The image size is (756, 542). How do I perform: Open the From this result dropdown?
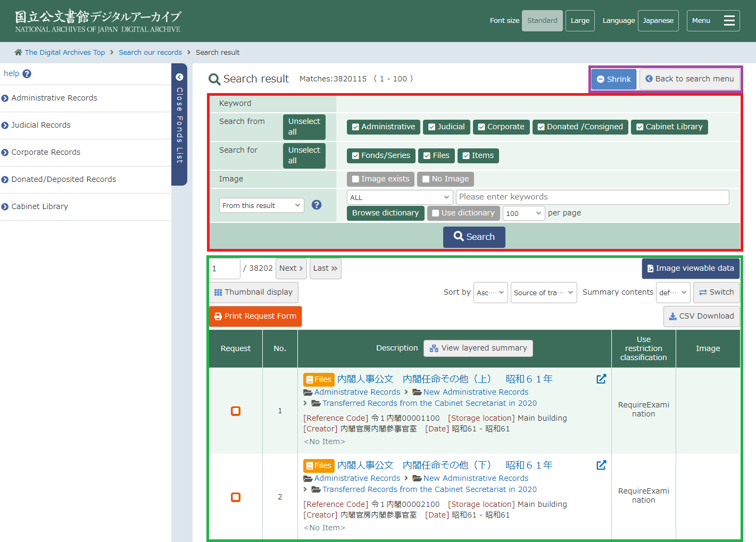coord(261,205)
